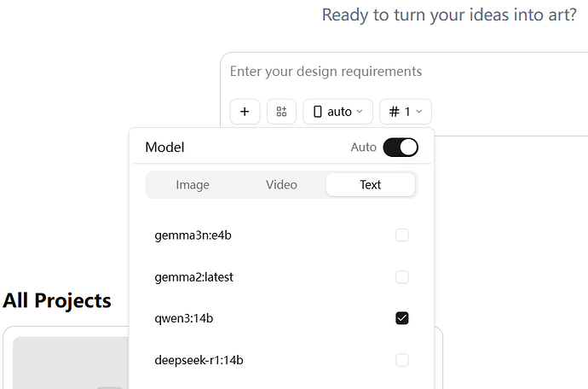Click the hash symbol icon
This screenshot has width=588, height=389.
(x=394, y=112)
